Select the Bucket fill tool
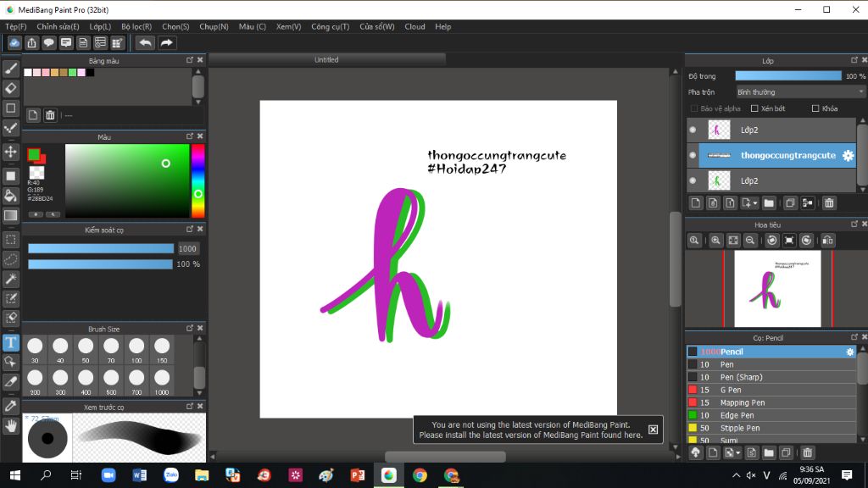This screenshot has height=488, width=868. point(10,196)
